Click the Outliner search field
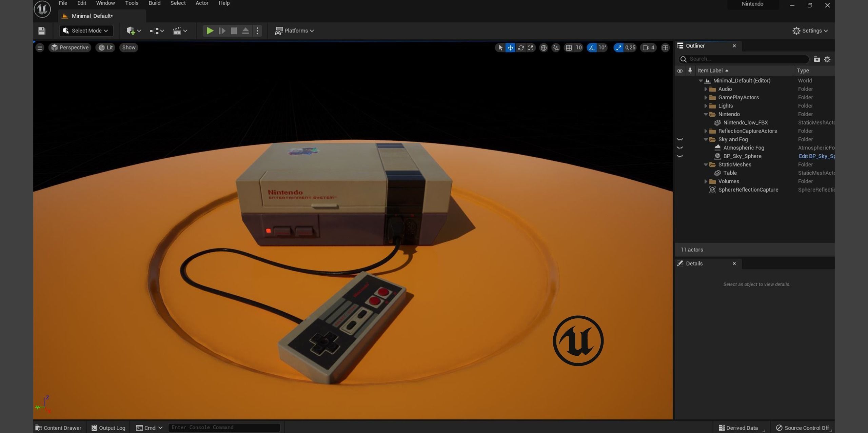Image resolution: width=868 pixels, height=433 pixels. [746, 59]
